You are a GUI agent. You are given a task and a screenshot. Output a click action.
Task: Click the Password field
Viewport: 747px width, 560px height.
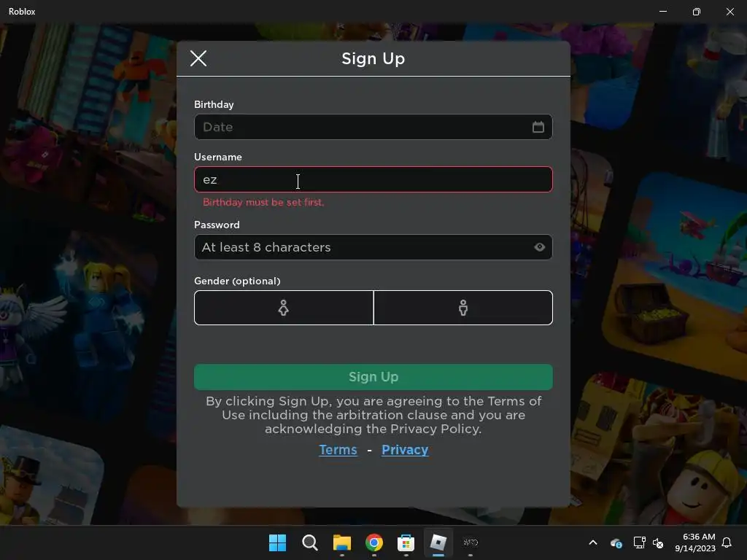[373, 247]
